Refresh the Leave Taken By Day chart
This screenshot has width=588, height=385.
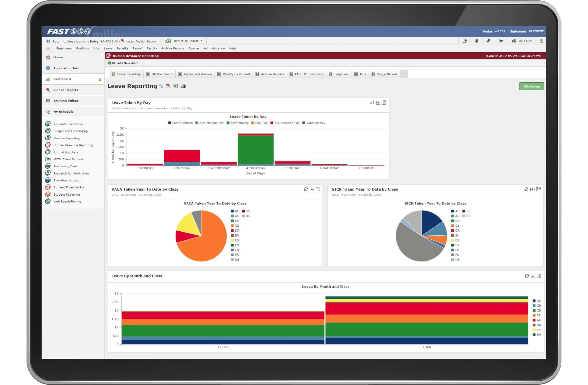pyautogui.click(x=372, y=102)
